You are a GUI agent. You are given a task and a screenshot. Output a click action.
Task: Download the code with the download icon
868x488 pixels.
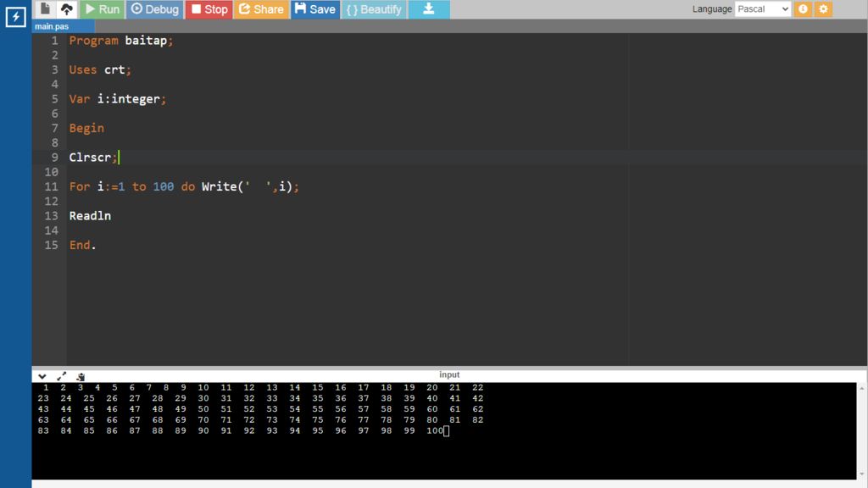pos(429,9)
